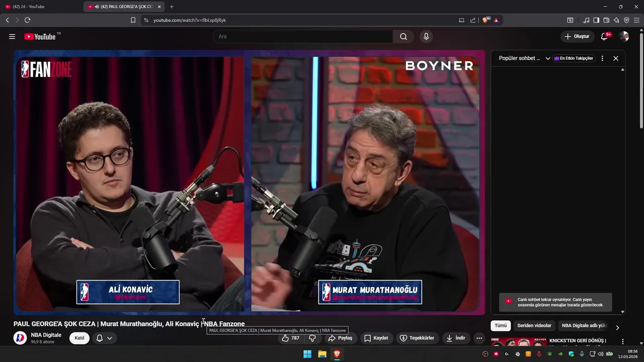The height and width of the screenshot is (362, 644).
Task: Save the video with Kaydet
Action: [376, 338]
